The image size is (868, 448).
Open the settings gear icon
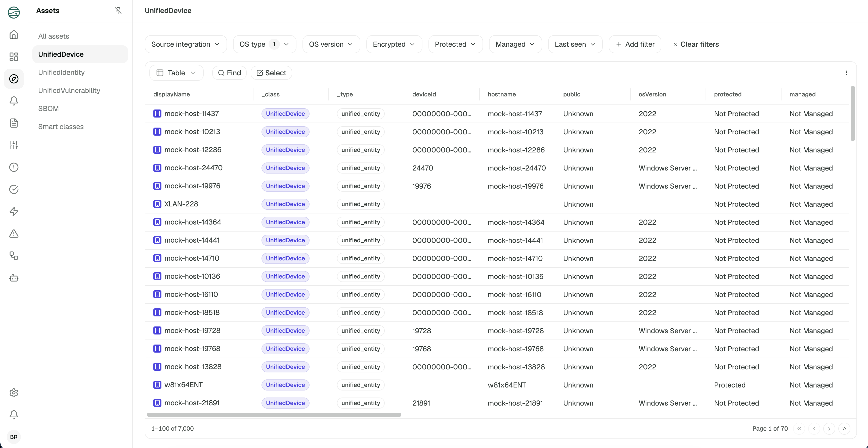tap(14, 393)
